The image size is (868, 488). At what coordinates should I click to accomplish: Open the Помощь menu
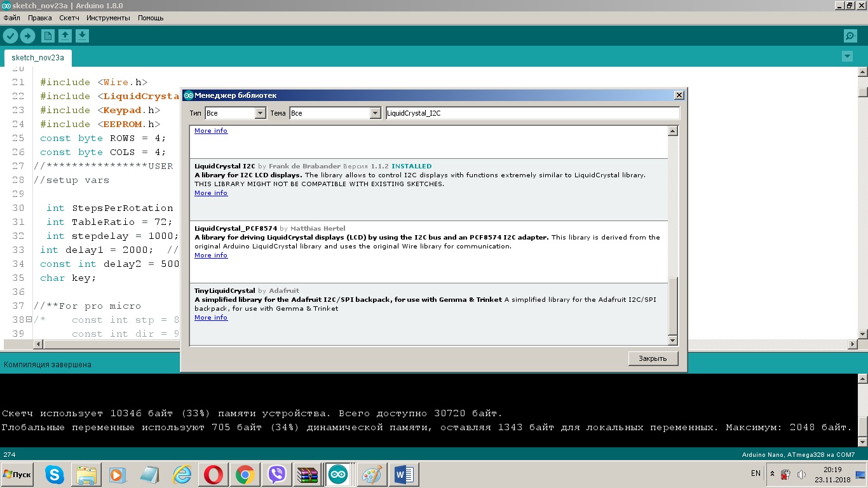151,18
